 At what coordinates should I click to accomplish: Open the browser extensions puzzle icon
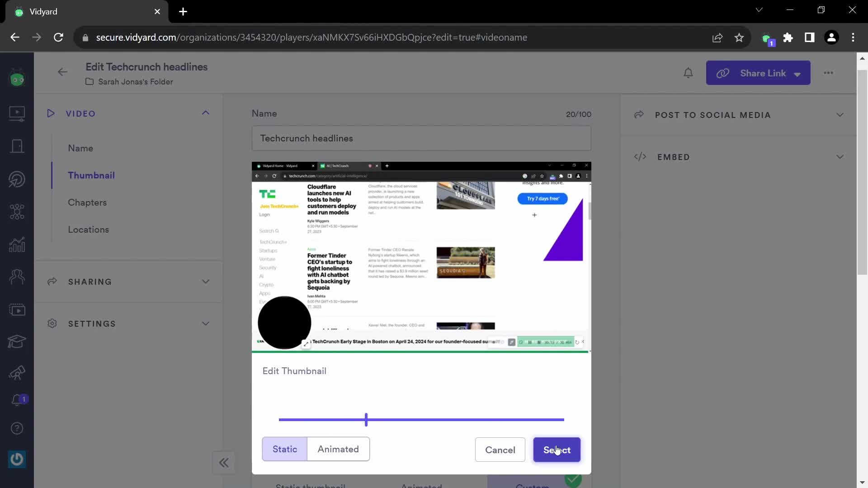pos(788,38)
